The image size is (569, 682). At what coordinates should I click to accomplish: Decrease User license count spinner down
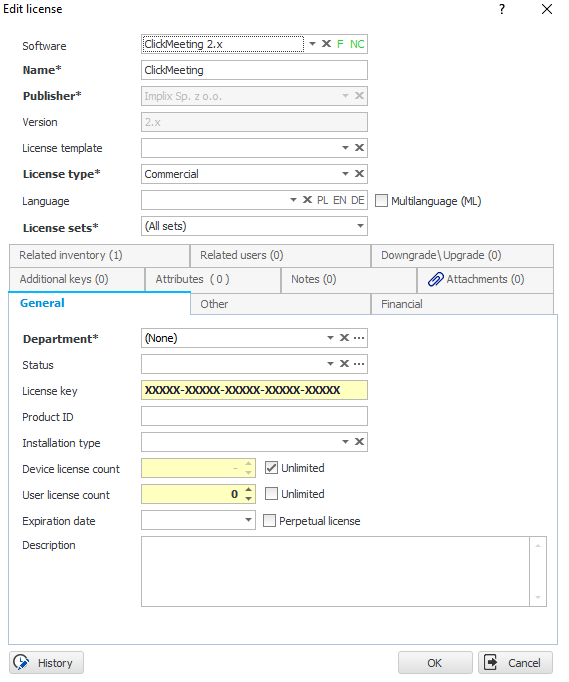(248, 498)
